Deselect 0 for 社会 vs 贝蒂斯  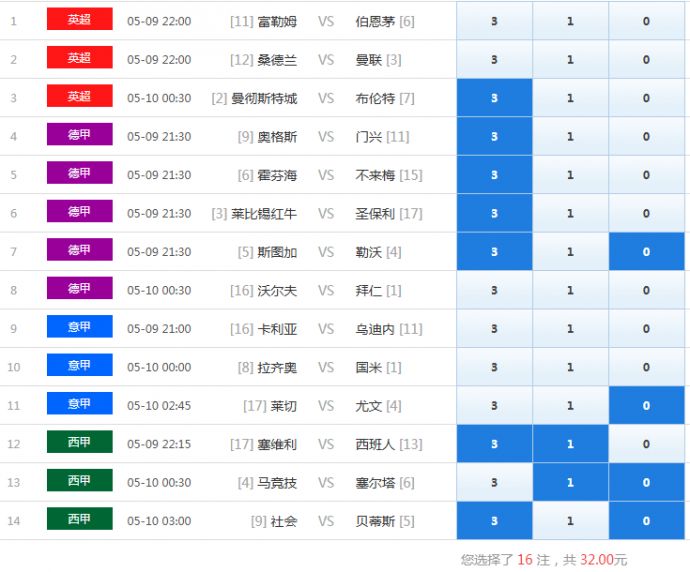[x=646, y=521]
